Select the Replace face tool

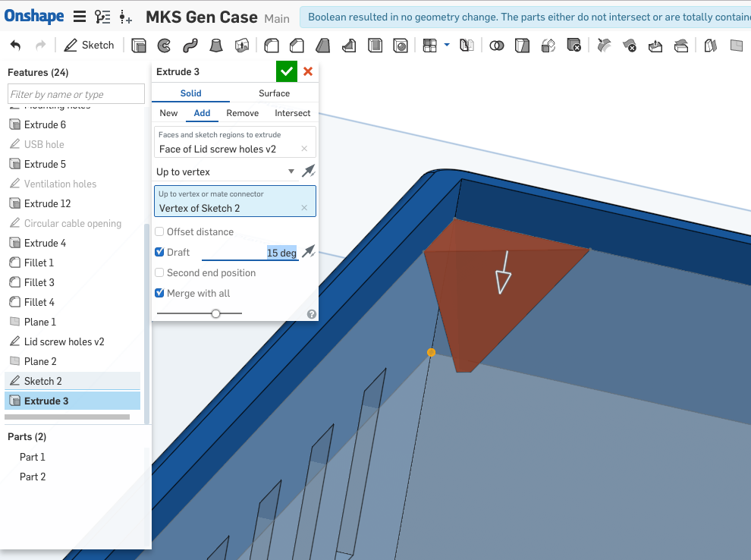[681, 46]
